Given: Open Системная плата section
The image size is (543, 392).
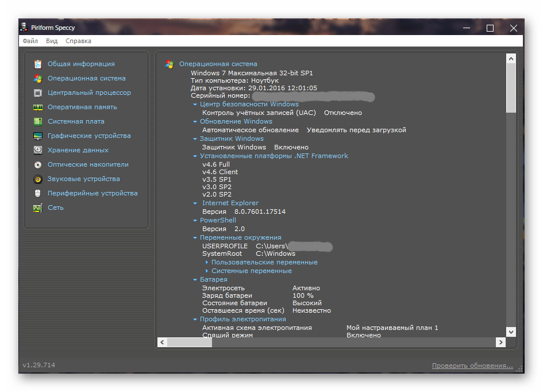Looking at the screenshot, I should [x=76, y=121].
